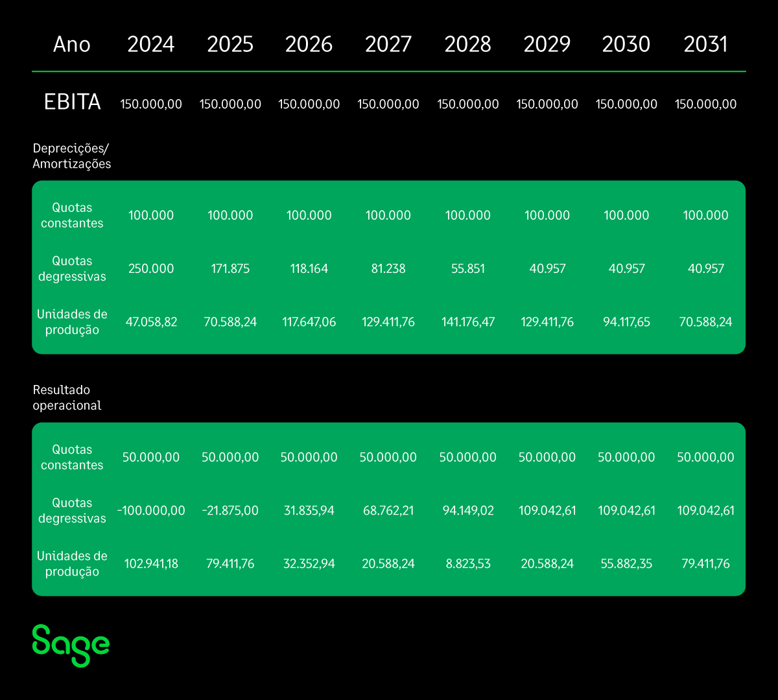Select the negative -100.000,00 result cell

pyautogui.click(x=151, y=511)
